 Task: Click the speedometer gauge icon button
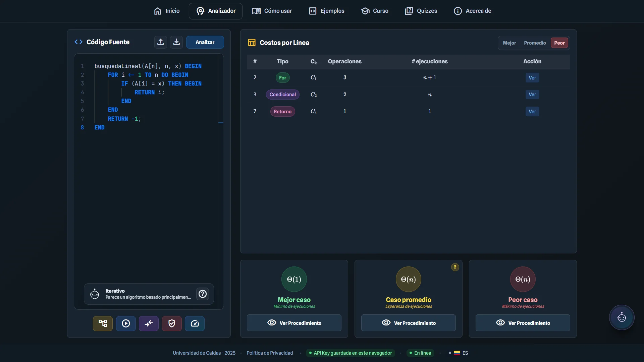(195, 323)
